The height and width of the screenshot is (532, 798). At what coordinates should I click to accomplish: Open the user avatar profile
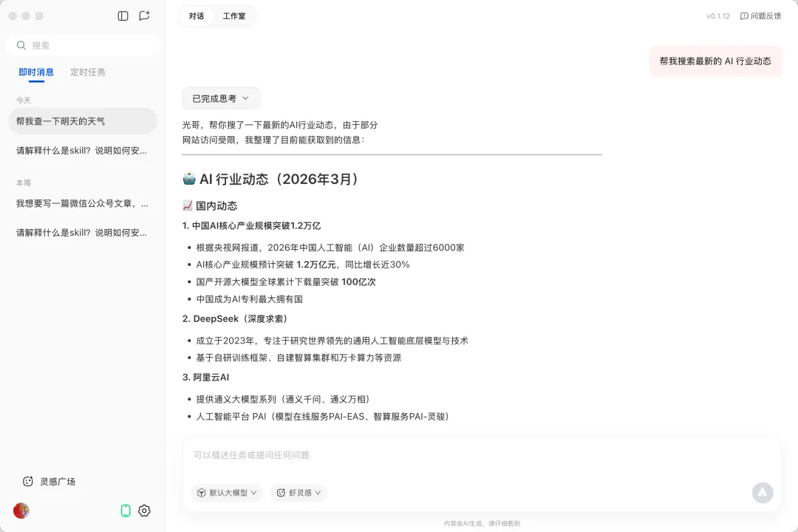[x=21, y=511]
